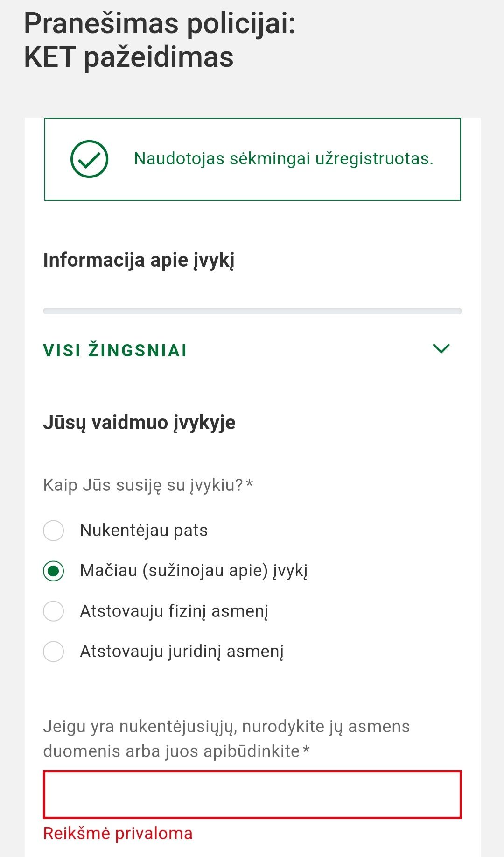504x857 pixels.
Task: Choose the 'Atstovauju fizinį asmenį' radio circle
Action: 54,611
